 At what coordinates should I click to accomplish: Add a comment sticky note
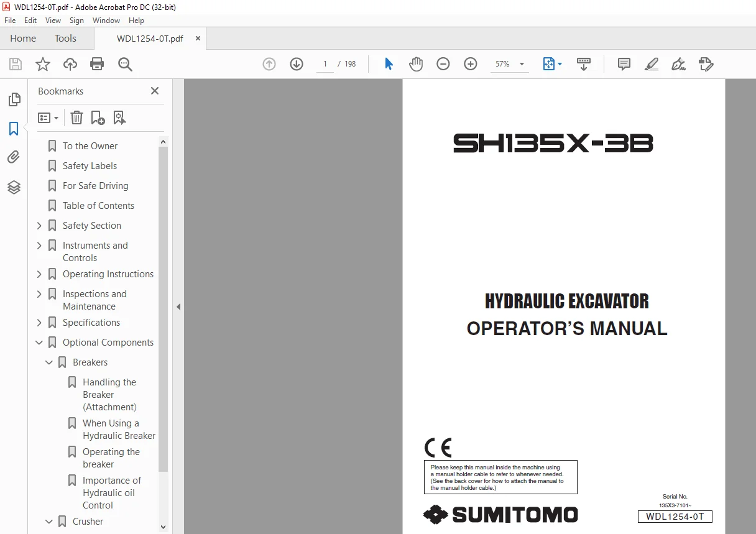(x=624, y=64)
